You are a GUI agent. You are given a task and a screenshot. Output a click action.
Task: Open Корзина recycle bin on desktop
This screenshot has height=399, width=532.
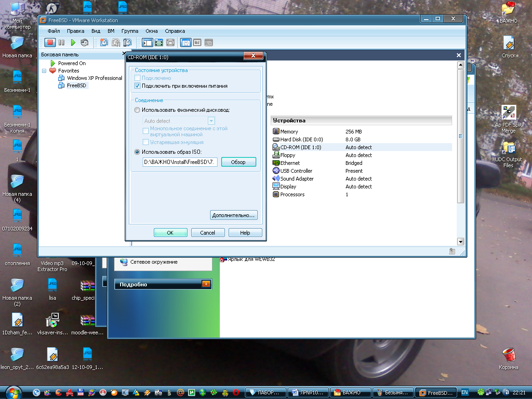pos(508,358)
